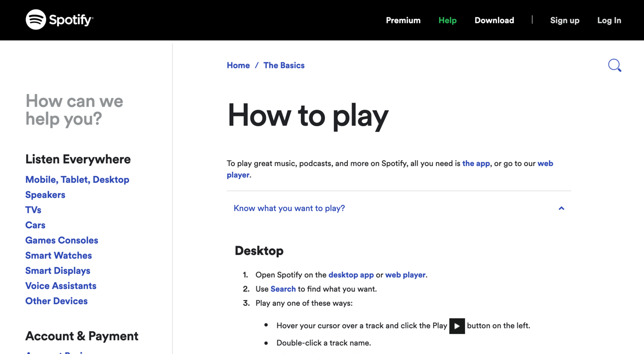Click the Play button icon in instructions
Image resolution: width=644 pixels, height=354 pixels.
(x=457, y=326)
